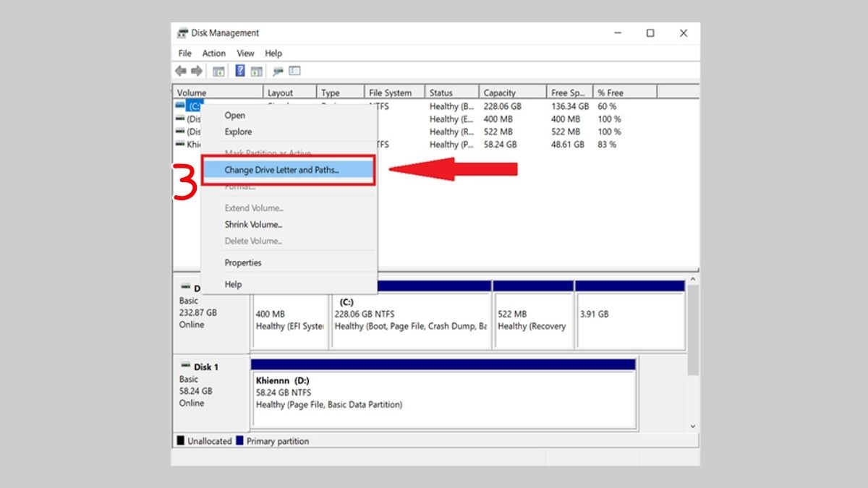This screenshot has height=488, width=868.
Task: Click the Forward arrow in the toolbar
Action: point(196,71)
